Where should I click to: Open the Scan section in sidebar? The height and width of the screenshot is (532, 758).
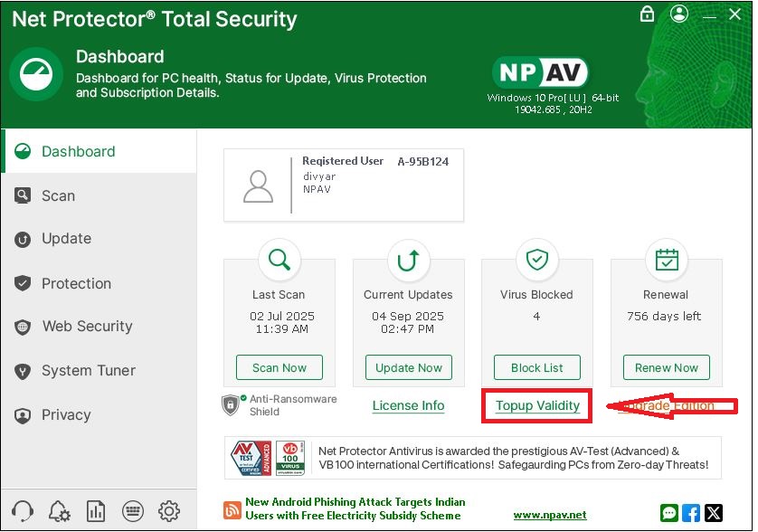click(58, 195)
